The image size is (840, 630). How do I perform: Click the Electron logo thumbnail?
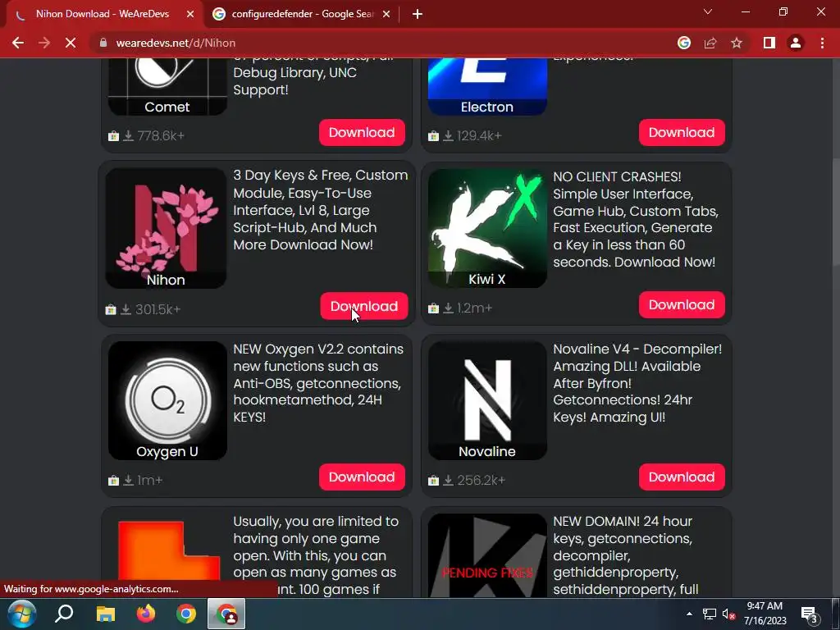[x=487, y=87]
